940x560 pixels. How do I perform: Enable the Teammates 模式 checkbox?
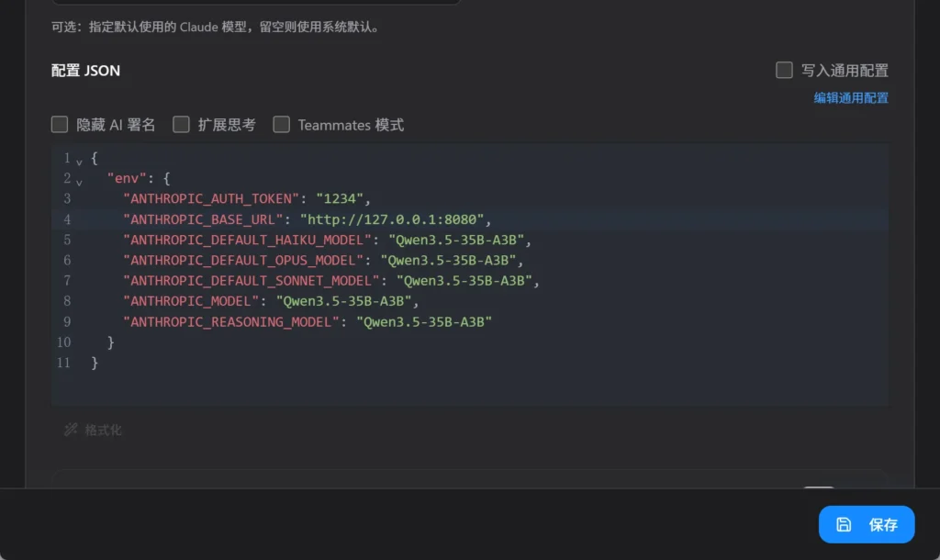pyautogui.click(x=282, y=125)
